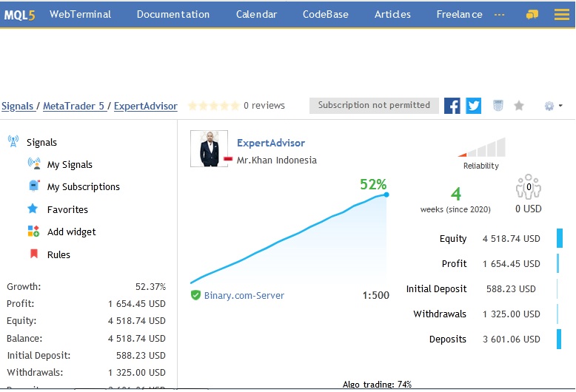Screen dimensions: 576x392
Task: Click the Indonesia flag icon by the author
Action: coord(228,159)
